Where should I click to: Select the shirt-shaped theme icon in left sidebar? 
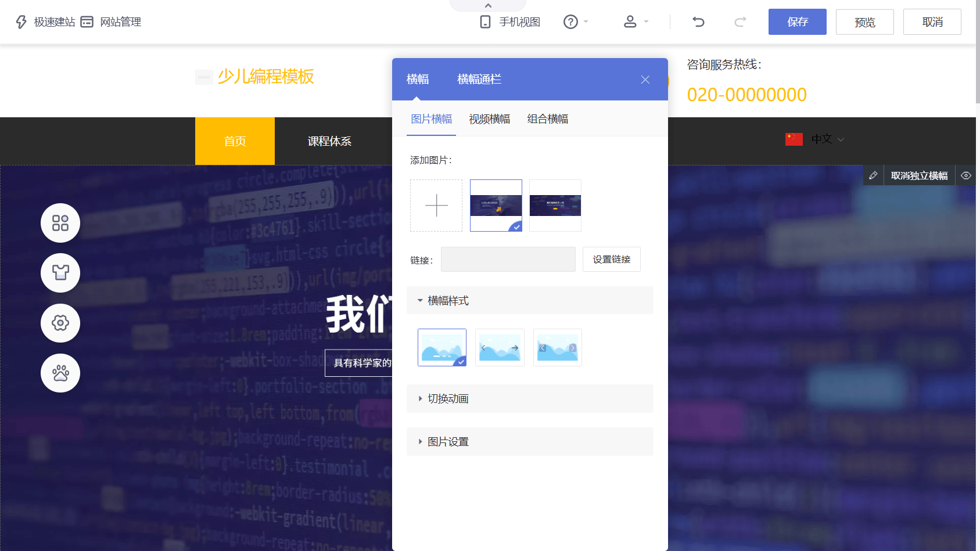click(60, 273)
